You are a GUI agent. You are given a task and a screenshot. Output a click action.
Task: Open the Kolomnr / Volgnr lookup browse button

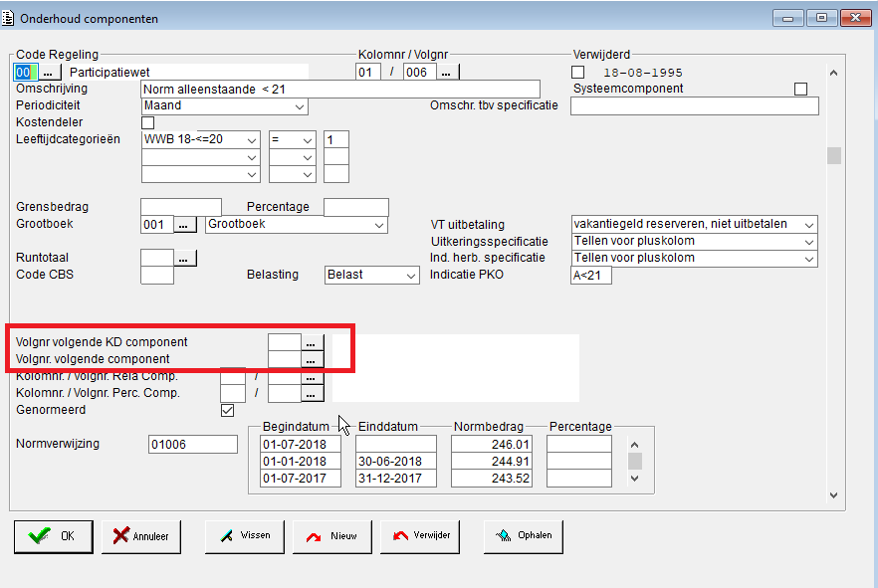pos(447,73)
